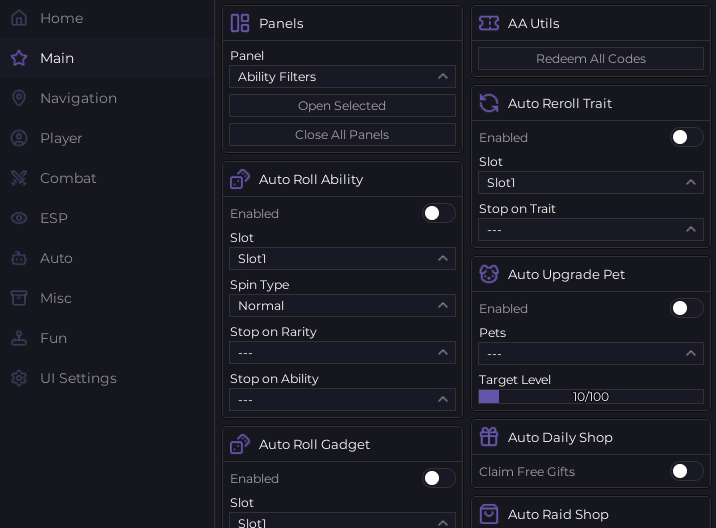Open the Stop on Rarity dropdown
This screenshot has width=716, height=528.
342,353
